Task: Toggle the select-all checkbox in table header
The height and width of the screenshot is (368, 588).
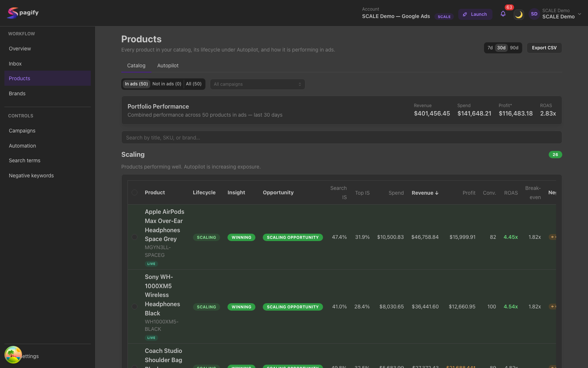Action: (x=135, y=192)
